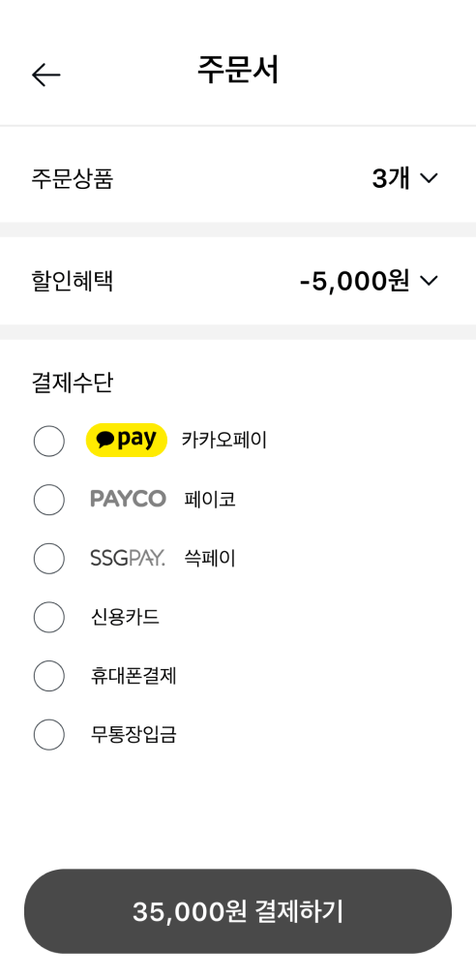The image size is (476, 980).
Task: Tap the yellow Kakao pay logo
Action: coord(126,440)
